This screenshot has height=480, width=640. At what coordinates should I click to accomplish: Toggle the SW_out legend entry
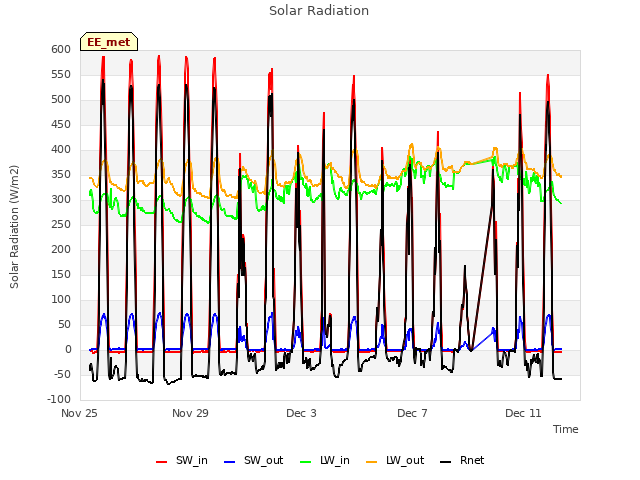tap(253, 460)
